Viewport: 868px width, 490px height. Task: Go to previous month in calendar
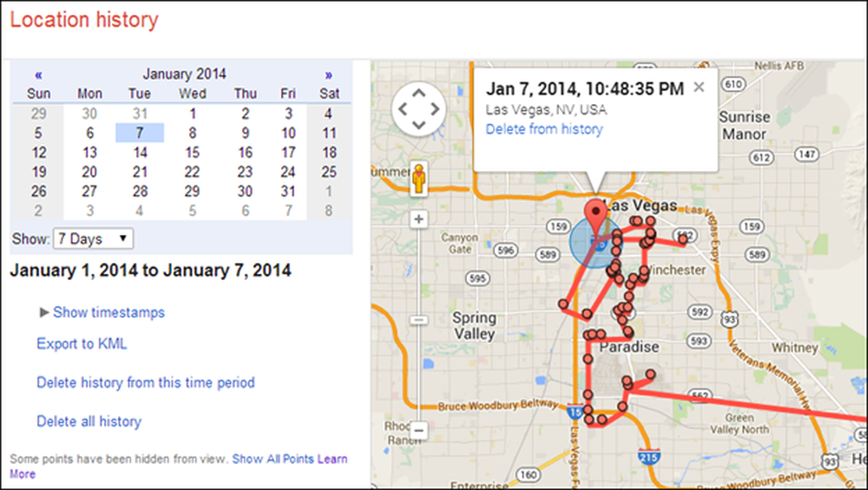(x=38, y=75)
